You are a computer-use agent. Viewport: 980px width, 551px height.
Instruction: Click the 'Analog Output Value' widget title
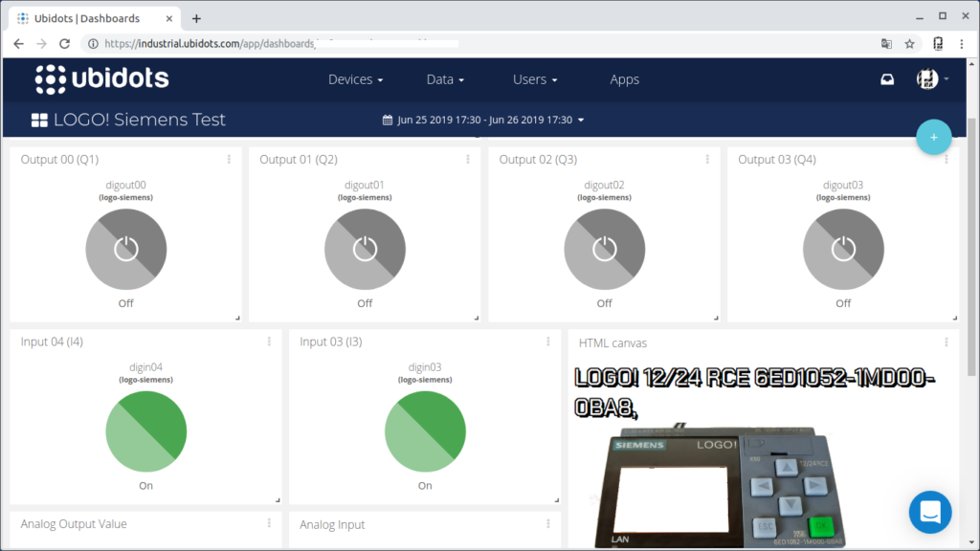click(x=74, y=523)
